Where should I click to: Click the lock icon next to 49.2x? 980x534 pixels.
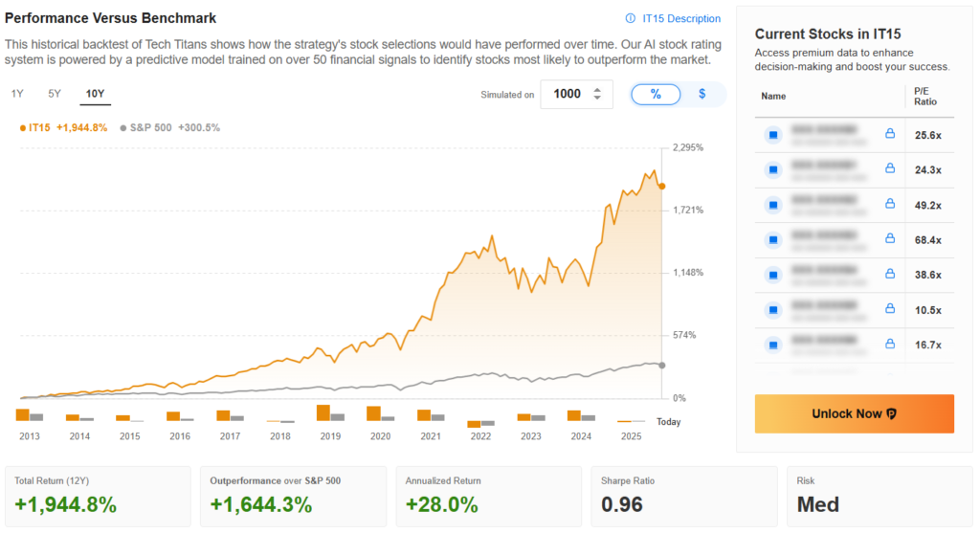[889, 205]
